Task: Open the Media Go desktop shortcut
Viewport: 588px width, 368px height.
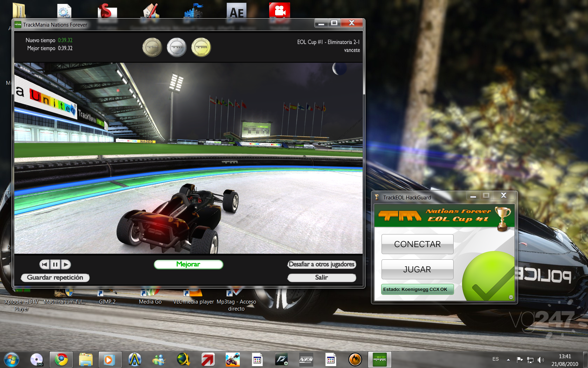Action: click(x=150, y=296)
